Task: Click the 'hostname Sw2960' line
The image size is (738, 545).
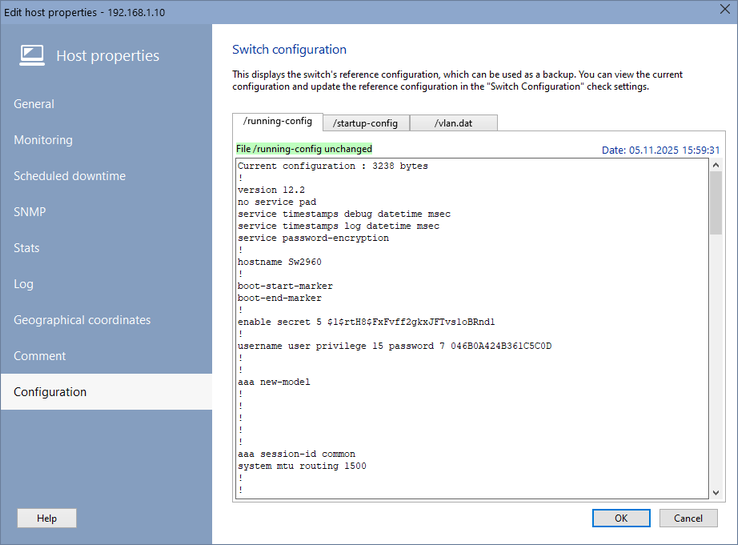Action: [280, 262]
